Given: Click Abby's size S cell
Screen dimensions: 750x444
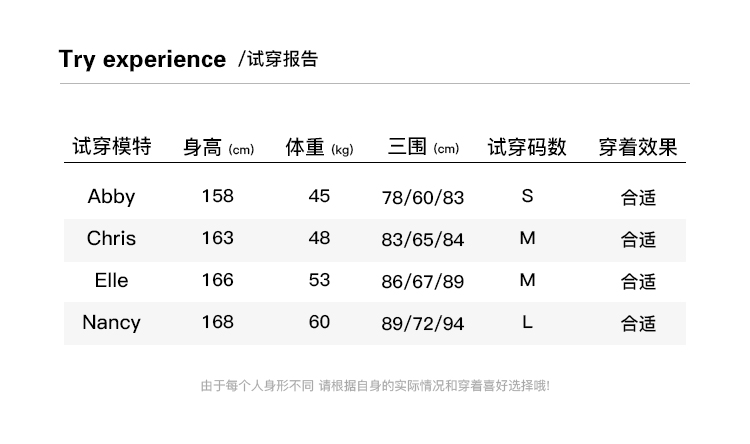Looking at the screenshot, I should pyautogui.click(x=527, y=196).
